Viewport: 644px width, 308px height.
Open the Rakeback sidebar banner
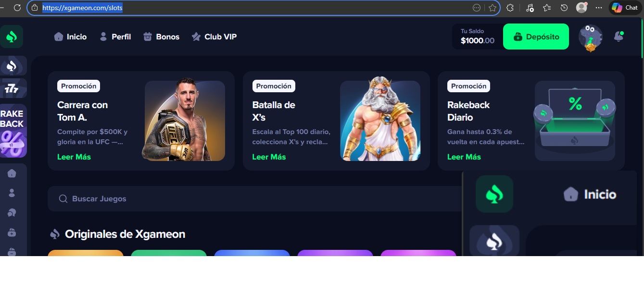tap(13, 131)
